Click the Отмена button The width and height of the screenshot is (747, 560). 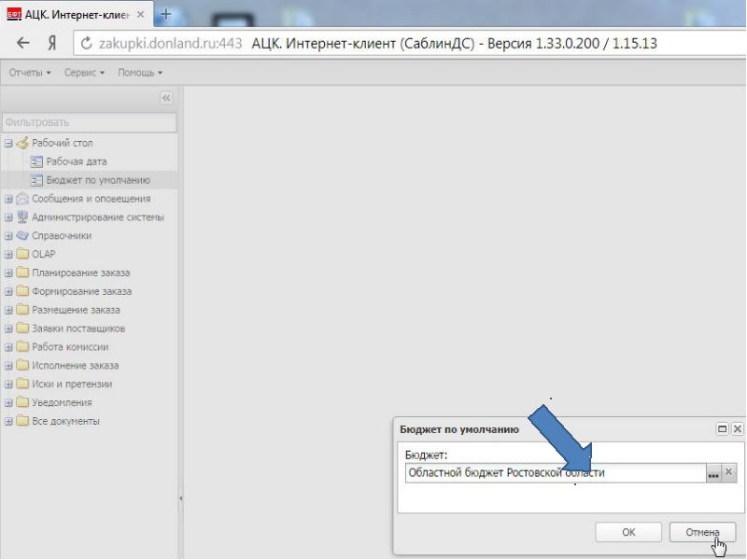702,532
